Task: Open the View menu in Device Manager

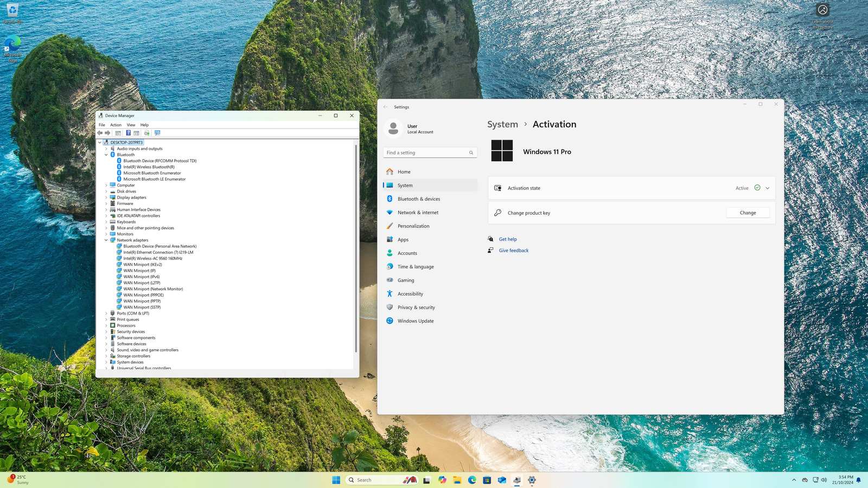Action: click(131, 125)
